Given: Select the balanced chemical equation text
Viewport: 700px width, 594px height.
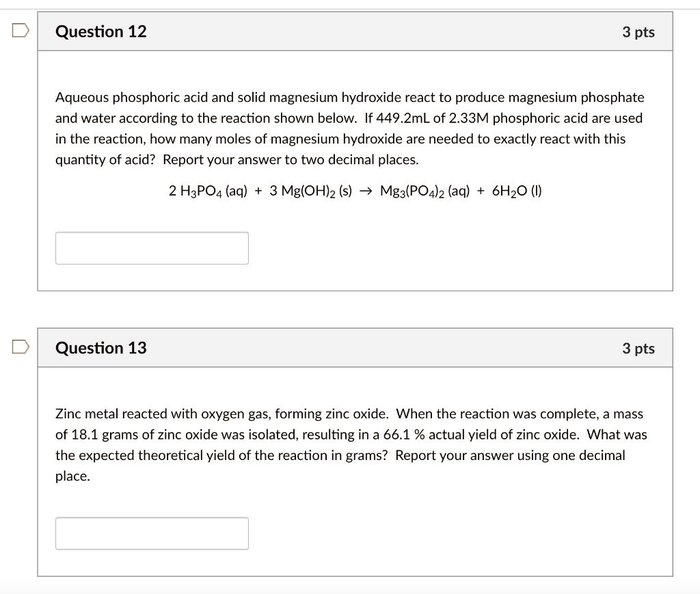Looking at the screenshot, I should coord(355,191).
